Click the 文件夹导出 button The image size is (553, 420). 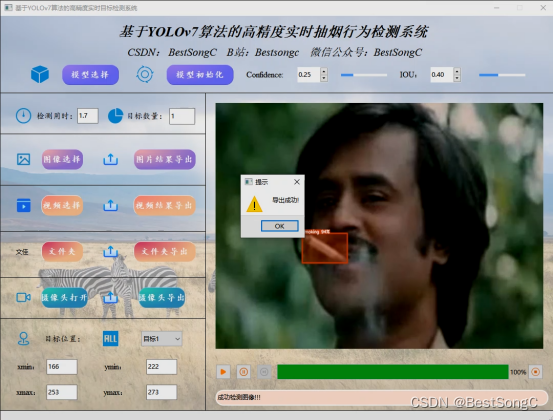165,251
